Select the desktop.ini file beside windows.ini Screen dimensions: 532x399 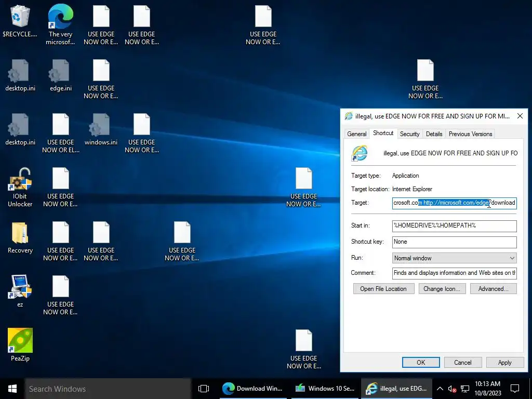(20, 129)
